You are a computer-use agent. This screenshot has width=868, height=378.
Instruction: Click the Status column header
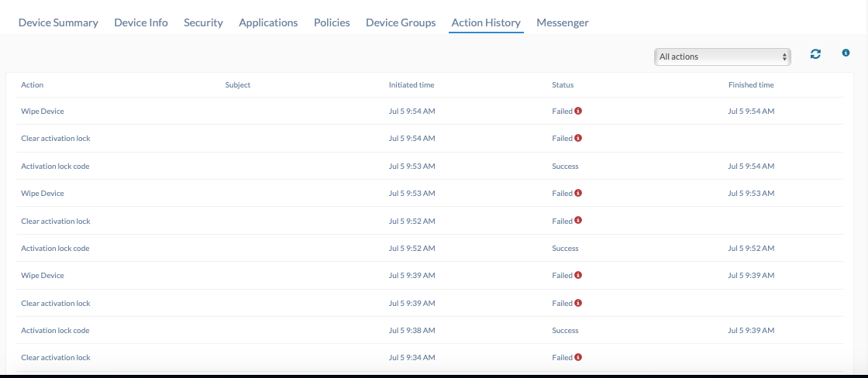563,85
